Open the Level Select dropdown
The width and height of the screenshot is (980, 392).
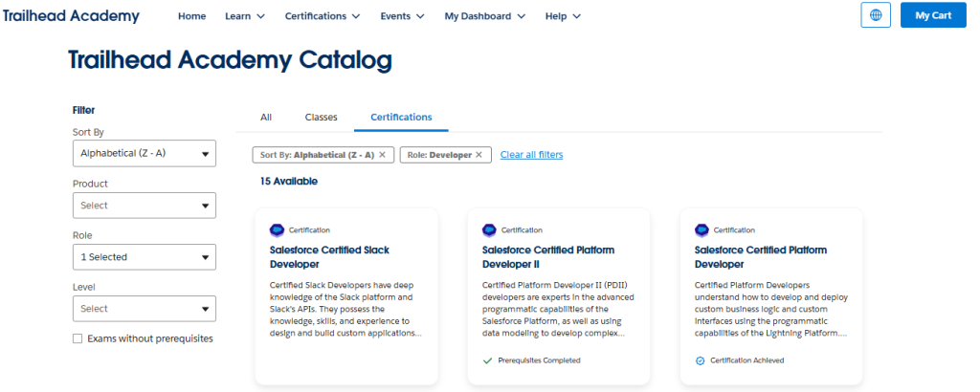pyautogui.click(x=145, y=309)
